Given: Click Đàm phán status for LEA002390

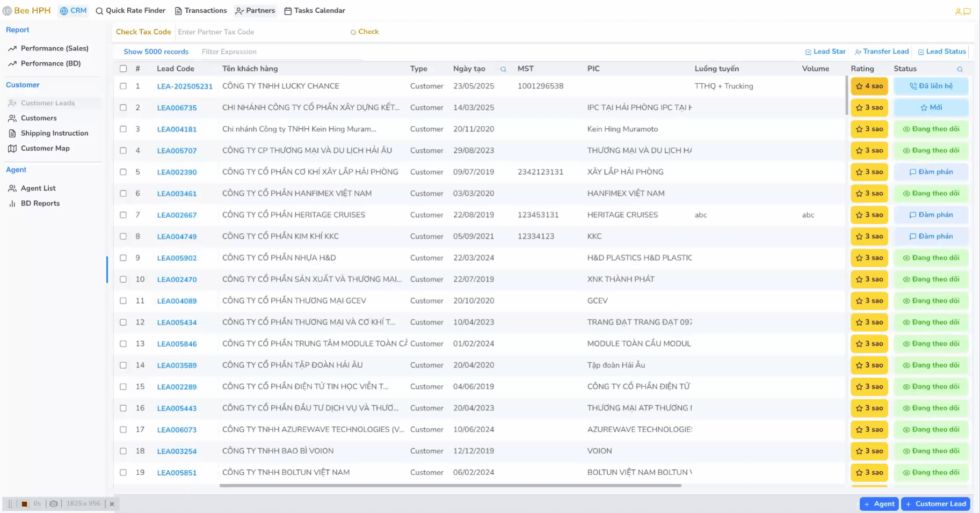Looking at the screenshot, I should pyautogui.click(x=931, y=172).
